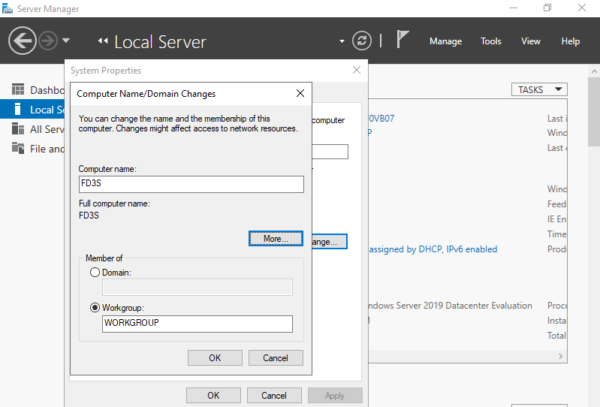This screenshot has width=600, height=407.
Task: Click the Change... button in System Properties
Action: pyautogui.click(x=329, y=242)
